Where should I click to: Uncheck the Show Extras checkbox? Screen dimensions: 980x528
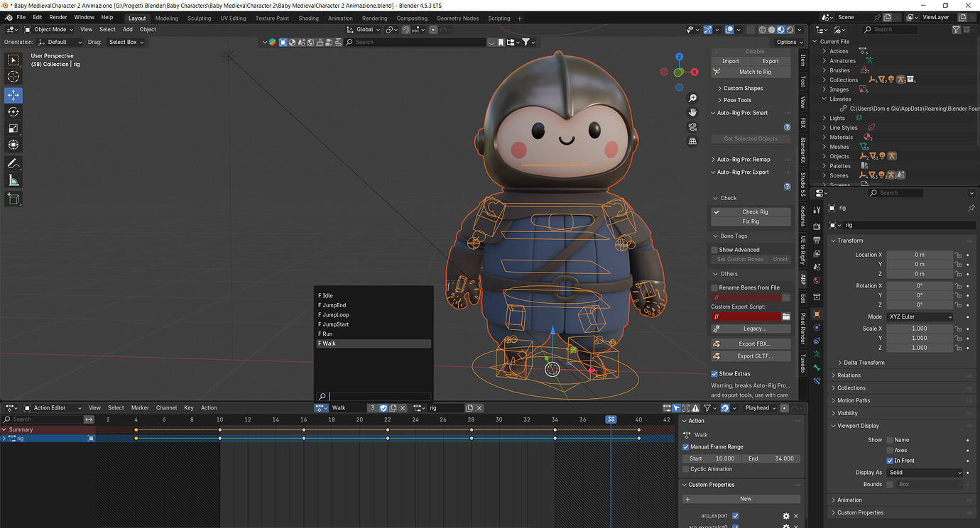click(714, 374)
